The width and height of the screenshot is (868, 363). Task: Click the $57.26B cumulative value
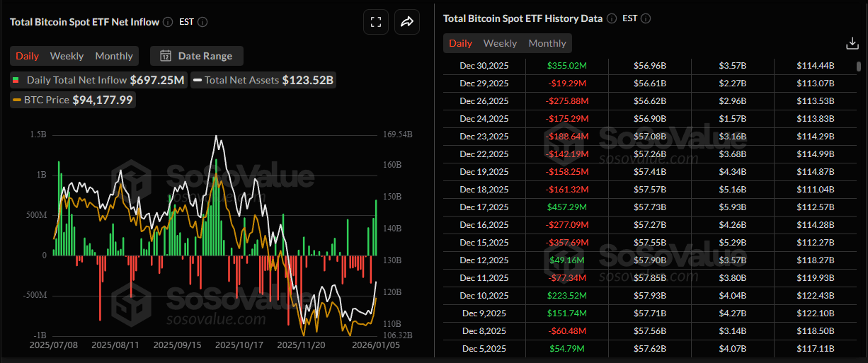pyautogui.click(x=651, y=154)
